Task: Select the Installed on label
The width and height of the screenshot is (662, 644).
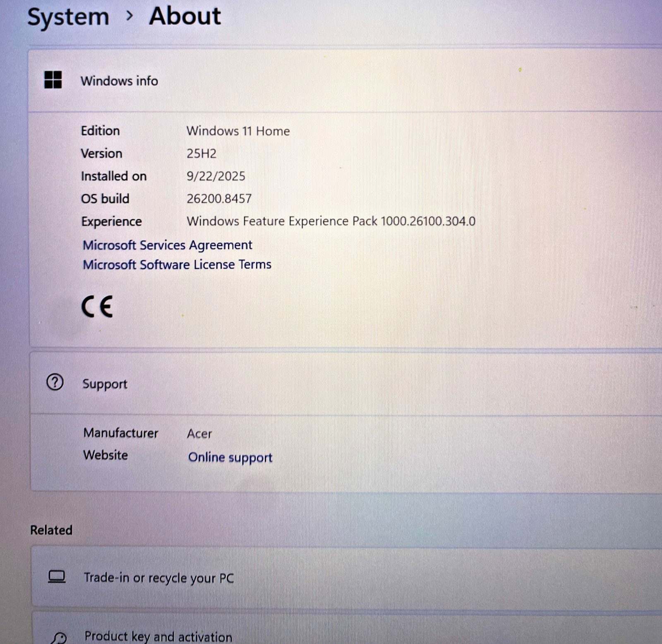Action: (x=114, y=176)
